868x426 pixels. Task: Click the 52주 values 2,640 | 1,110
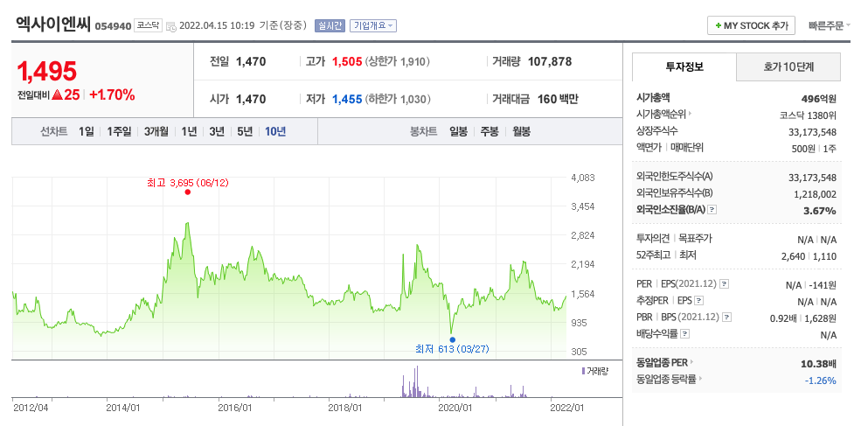click(809, 256)
